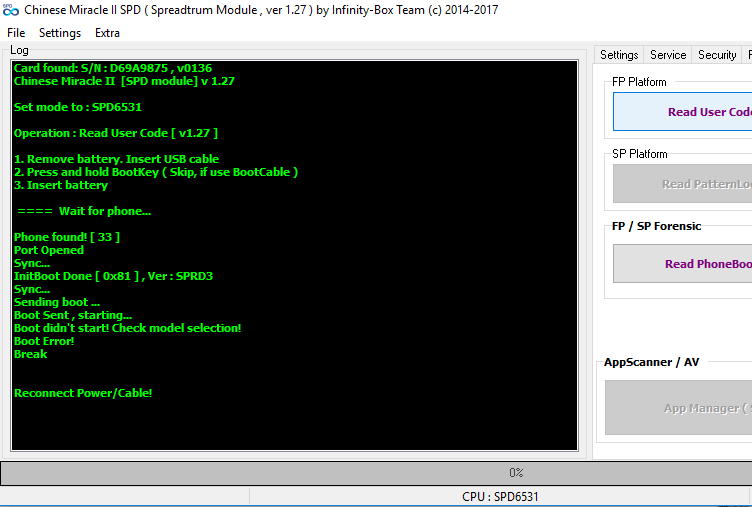Click 'Port Opened' log line
This screenshot has width=752, height=507.
(x=49, y=250)
